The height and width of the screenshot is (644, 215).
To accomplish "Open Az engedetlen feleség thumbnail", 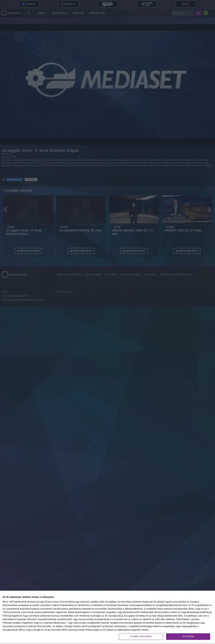I will 81,209.
